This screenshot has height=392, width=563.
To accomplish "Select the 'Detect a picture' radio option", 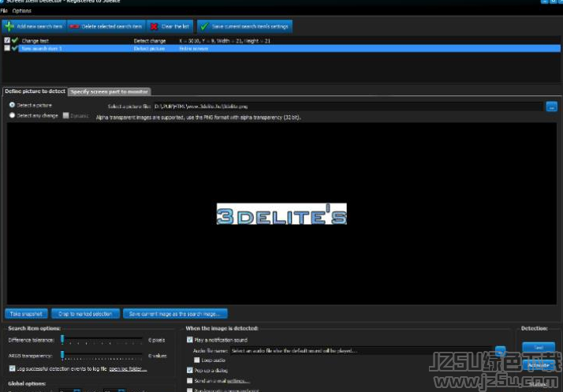I will click(12, 105).
